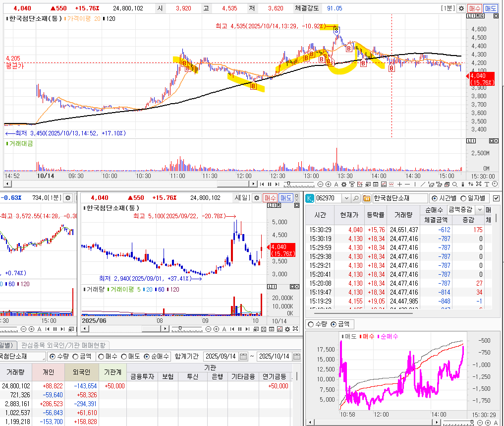Click the 매도 button atop the daily chart
The height and width of the screenshot is (426, 504).
click(x=286, y=198)
